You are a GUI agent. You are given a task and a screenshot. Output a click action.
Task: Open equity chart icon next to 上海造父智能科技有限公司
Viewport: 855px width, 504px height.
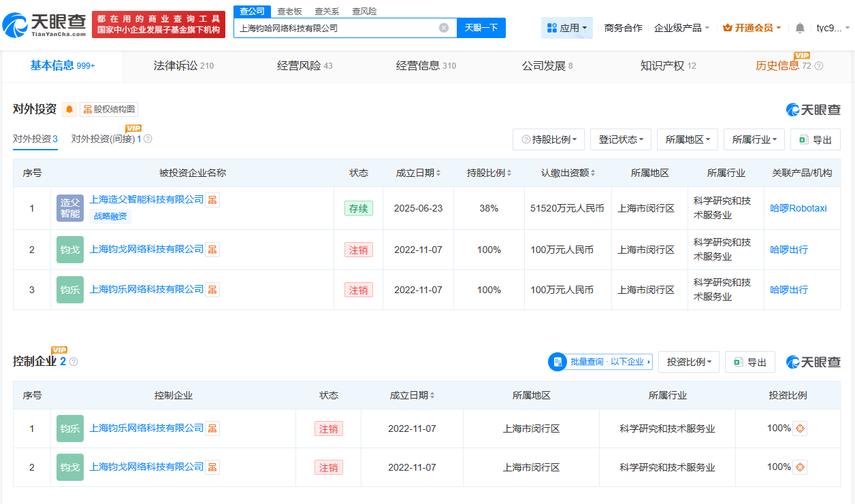(212, 200)
